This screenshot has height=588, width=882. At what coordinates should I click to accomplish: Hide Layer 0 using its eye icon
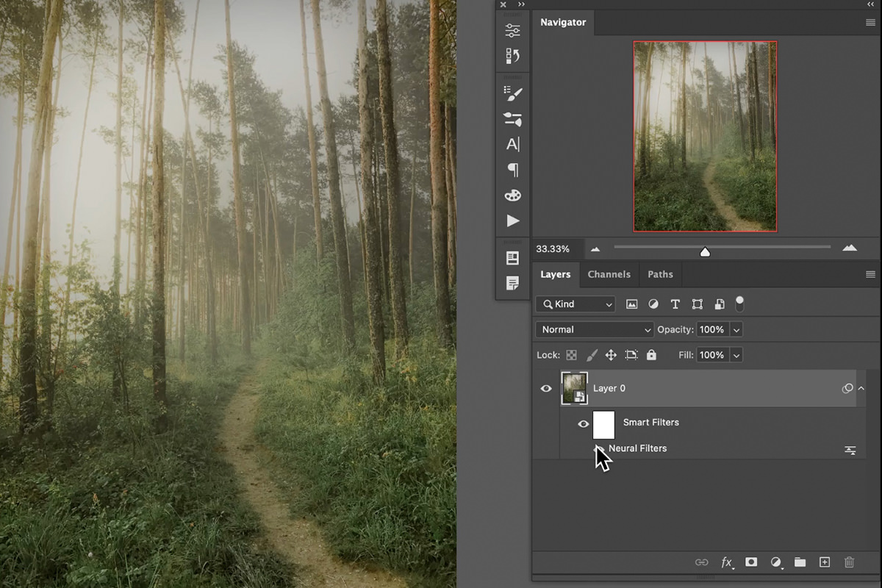(x=546, y=389)
